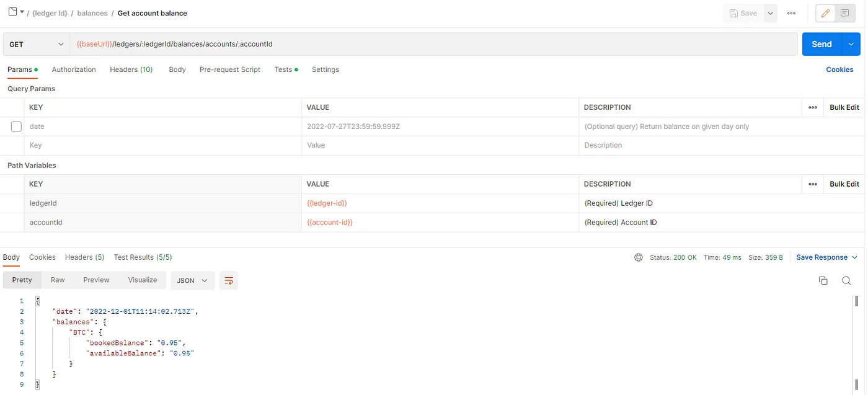
Task: Switch to Raw view
Action: pos(58,280)
